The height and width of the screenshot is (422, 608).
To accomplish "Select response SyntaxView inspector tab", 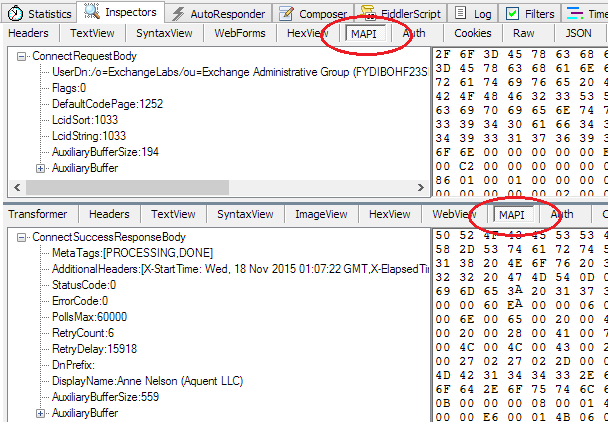I will coord(245,214).
